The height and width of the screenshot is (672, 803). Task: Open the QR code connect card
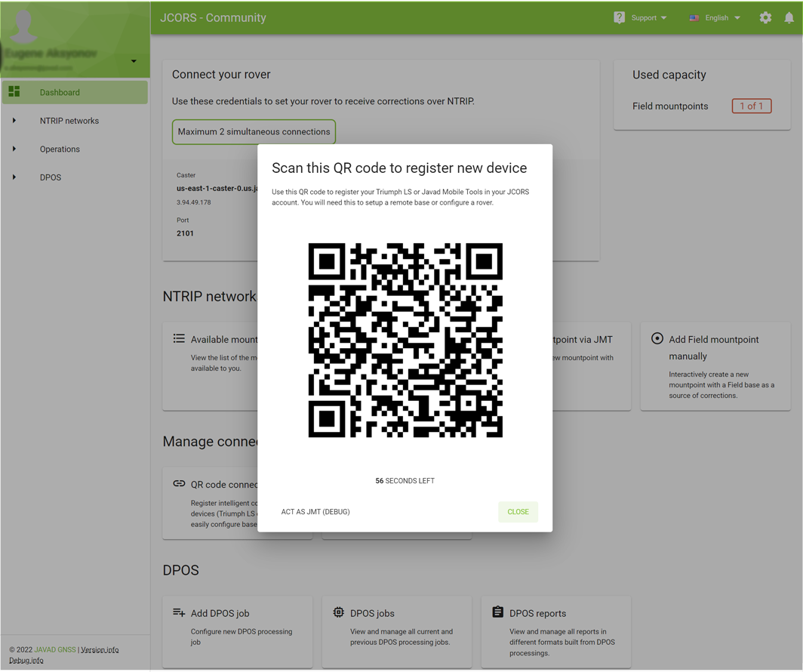[x=210, y=503]
